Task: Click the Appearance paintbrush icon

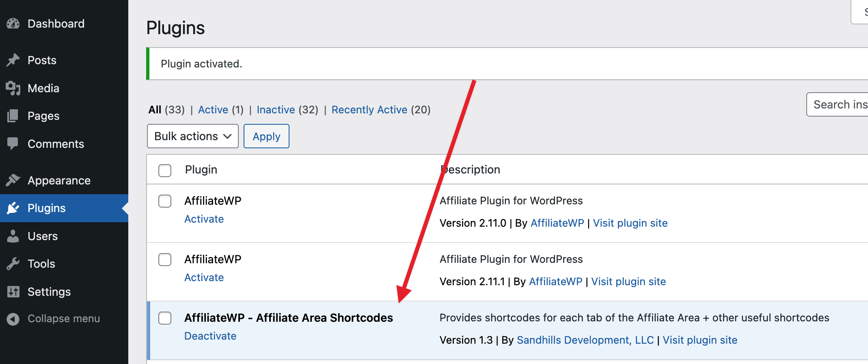Action: click(13, 180)
